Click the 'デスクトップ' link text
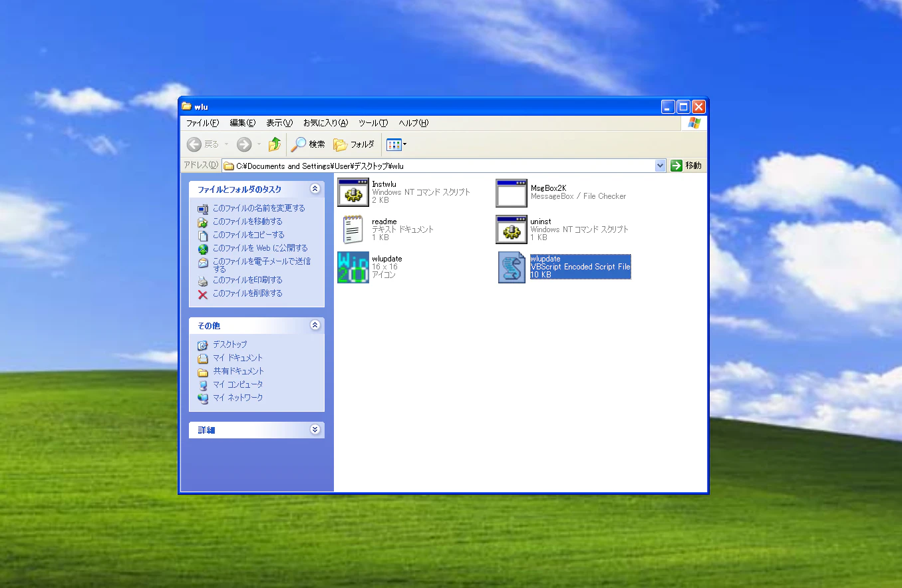Image resolution: width=902 pixels, height=588 pixels. pyautogui.click(x=230, y=345)
